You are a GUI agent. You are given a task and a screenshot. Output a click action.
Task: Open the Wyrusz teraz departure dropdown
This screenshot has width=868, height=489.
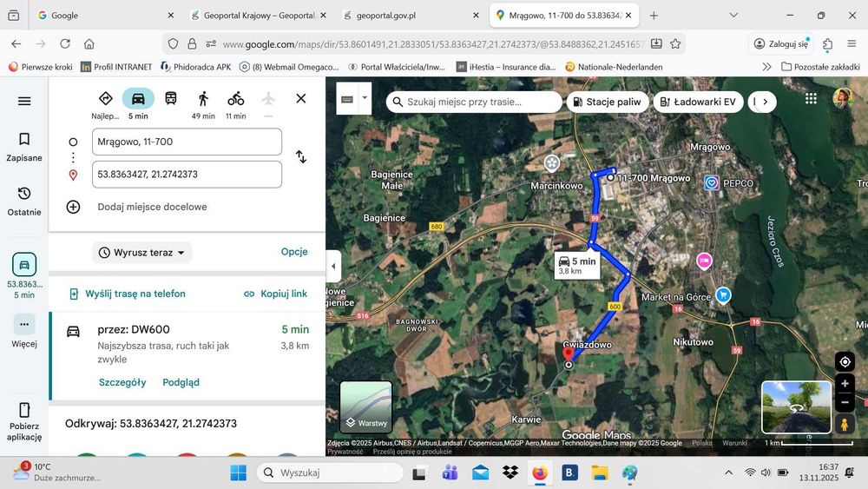[142, 253]
